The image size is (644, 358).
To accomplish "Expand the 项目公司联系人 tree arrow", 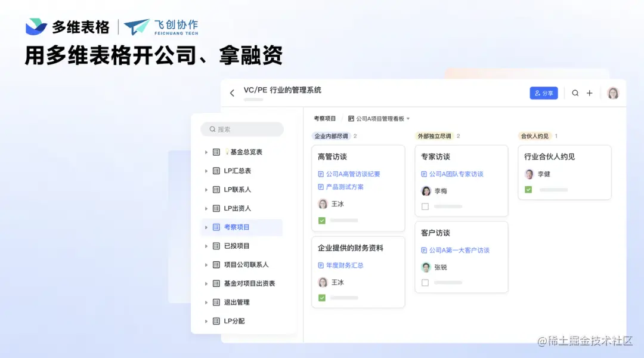I will [x=206, y=265].
